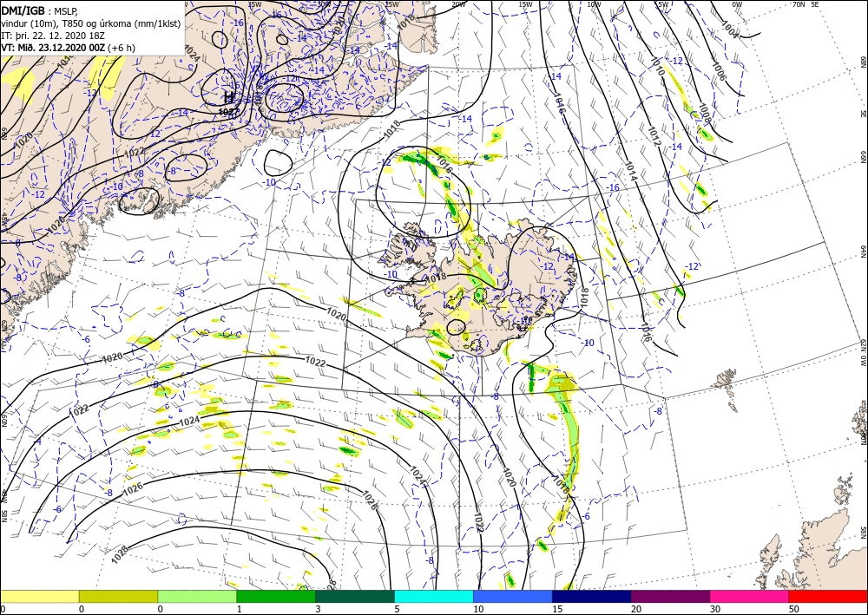Click the "VT: Mið. 23.12.2020 00Z (+6 h)" line
Viewport: 868px width, 615px height.
click(x=68, y=48)
